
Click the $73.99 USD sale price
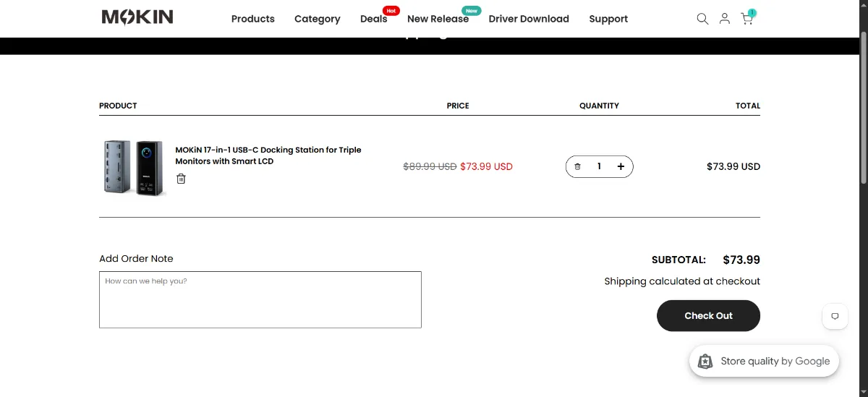click(x=486, y=166)
